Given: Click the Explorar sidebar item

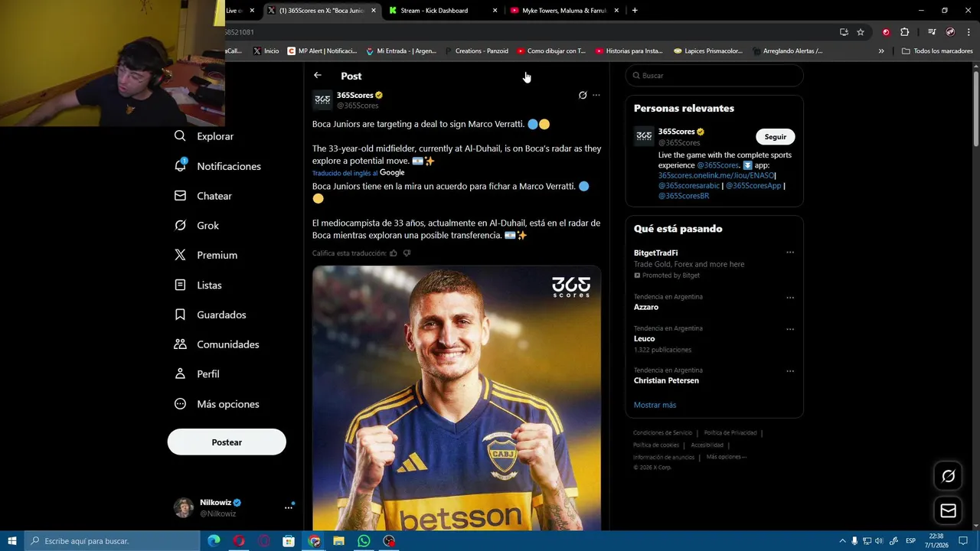Looking at the screenshot, I should [204, 136].
